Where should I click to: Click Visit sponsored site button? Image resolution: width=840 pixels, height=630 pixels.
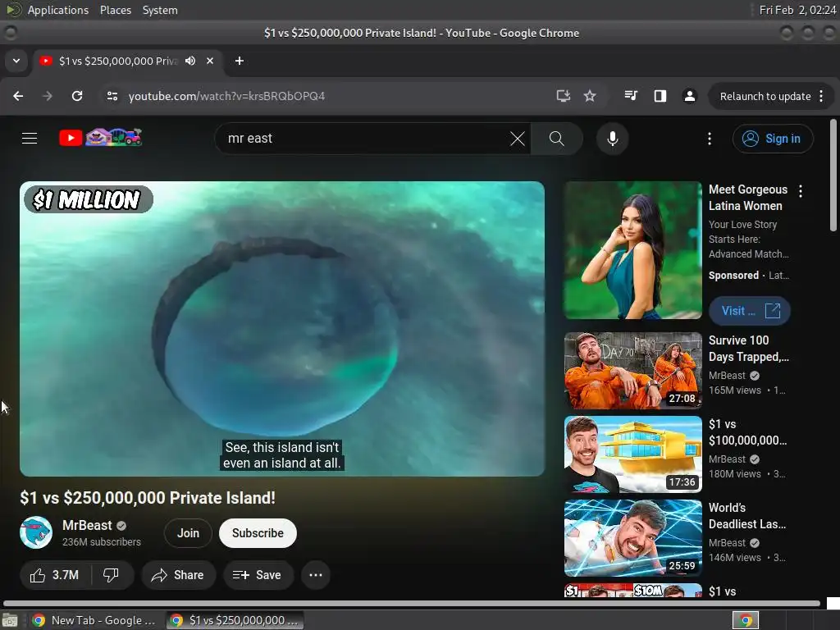click(x=750, y=311)
